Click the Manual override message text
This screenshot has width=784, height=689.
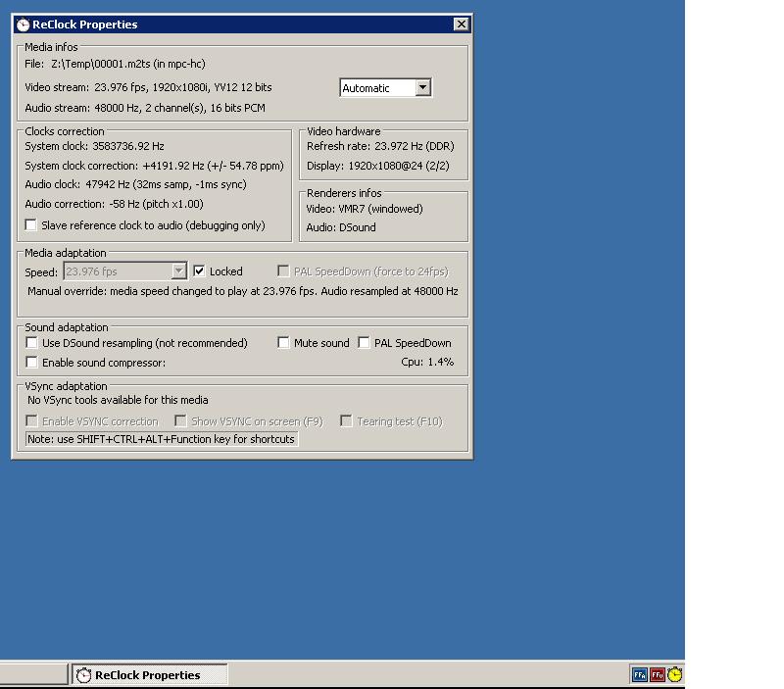(242, 291)
